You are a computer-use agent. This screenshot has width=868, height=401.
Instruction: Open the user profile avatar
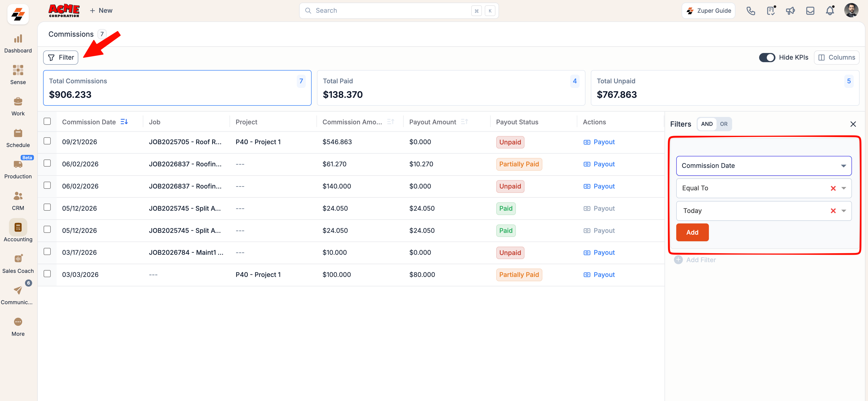click(851, 10)
